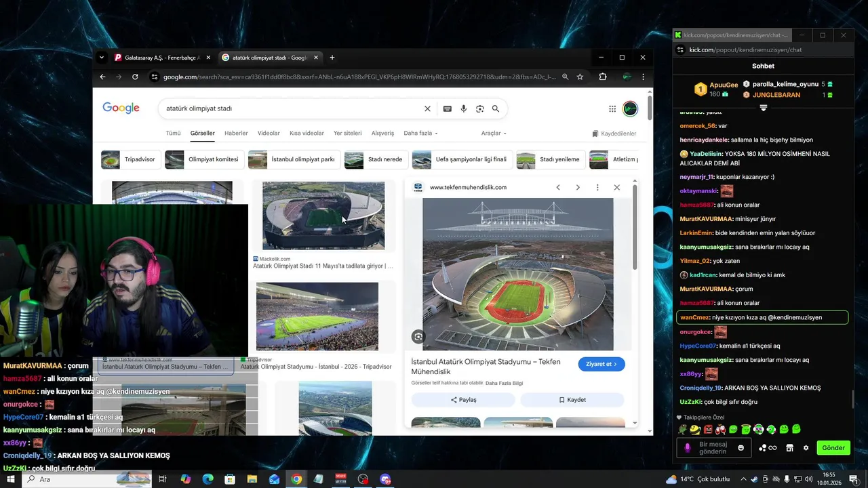868x488 pixels.
Task: Switch to the Haberler tab
Action: point(236,134)
